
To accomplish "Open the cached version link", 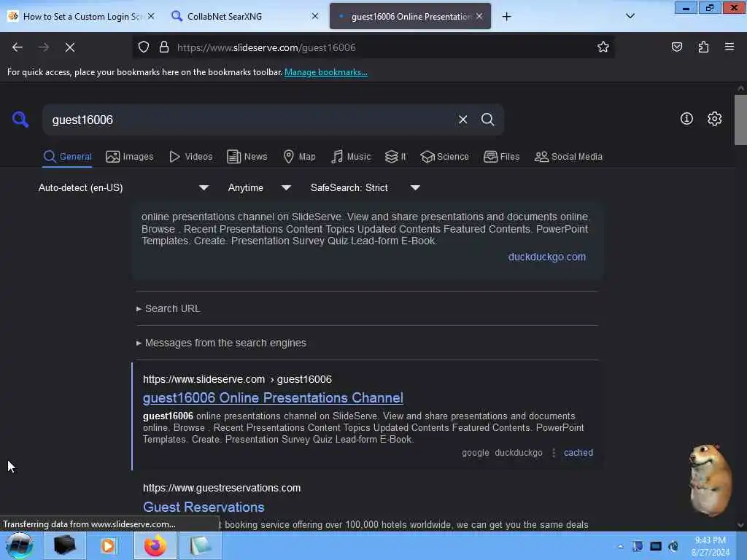I will 578,453.
